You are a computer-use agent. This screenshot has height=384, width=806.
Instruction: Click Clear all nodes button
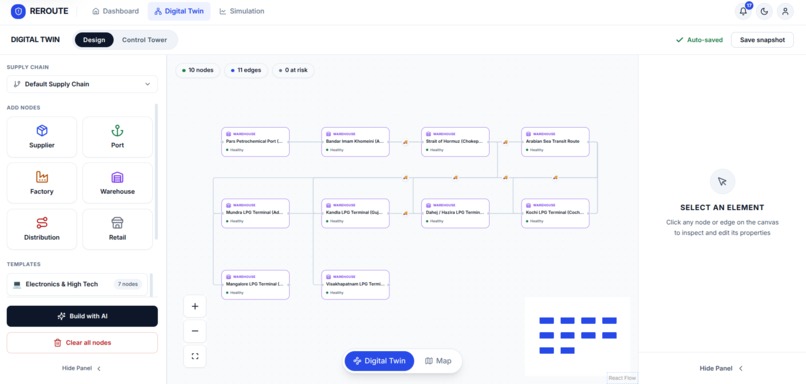click(82, 342)
